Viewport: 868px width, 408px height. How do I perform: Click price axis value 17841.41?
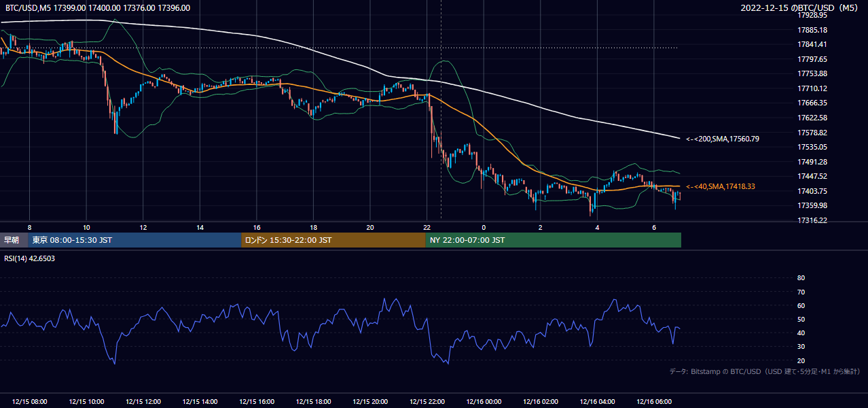812,44
